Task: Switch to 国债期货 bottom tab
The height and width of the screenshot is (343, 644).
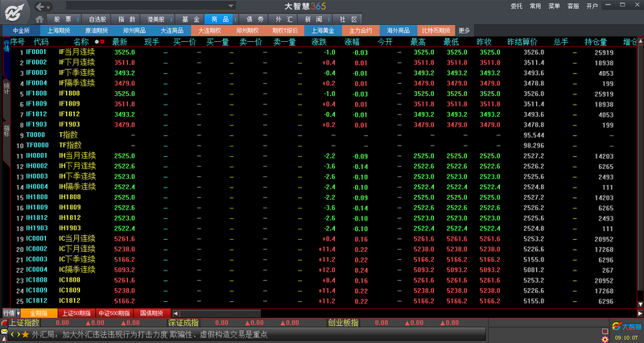Action: (152, 313)
